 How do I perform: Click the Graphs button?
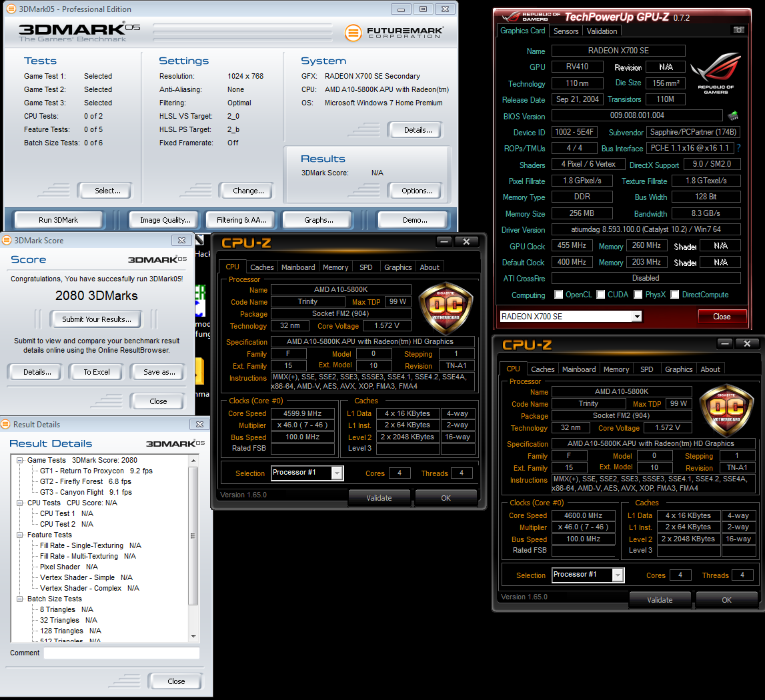click(318, 220)
